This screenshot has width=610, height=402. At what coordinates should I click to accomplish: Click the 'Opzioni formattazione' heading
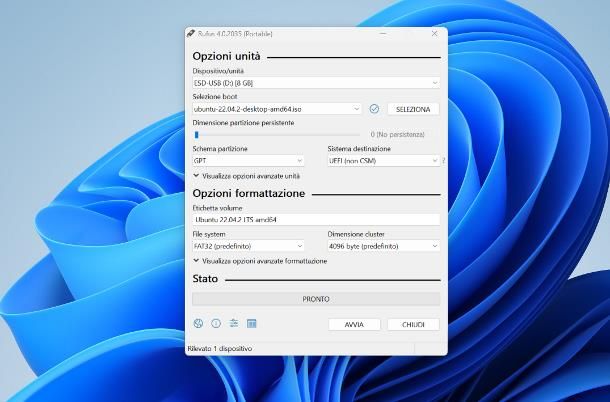pyautogui.click(x=249, y=193)
